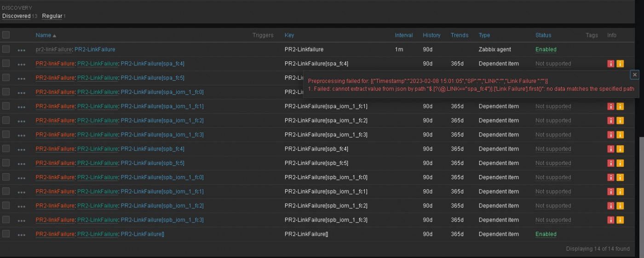Viewport: 644px width, 258px height.
Task: Click red error info icon for spb_fc4 row
Action: [x=610, y=149]
